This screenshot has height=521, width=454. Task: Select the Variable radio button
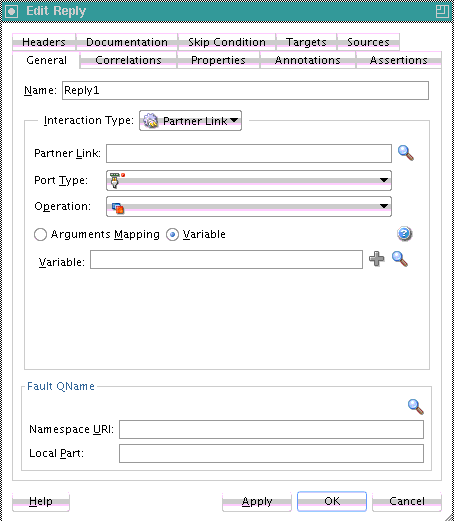(172, 234)
